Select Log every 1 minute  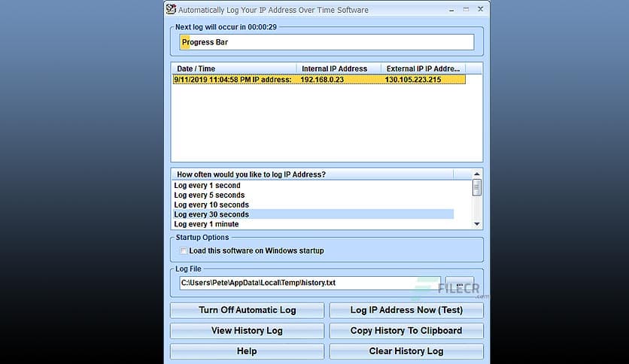coord(313,223)
